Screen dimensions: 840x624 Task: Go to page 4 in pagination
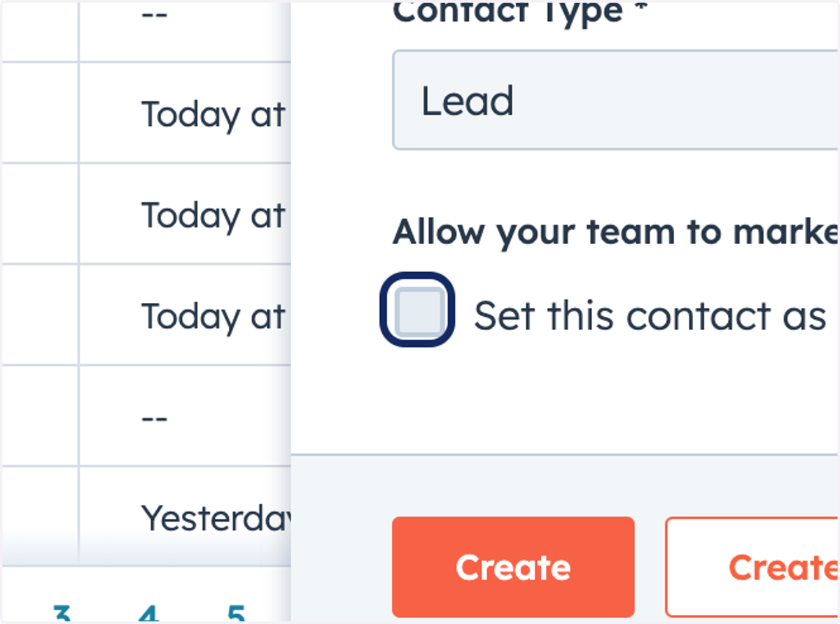click(x=149, y=614)
